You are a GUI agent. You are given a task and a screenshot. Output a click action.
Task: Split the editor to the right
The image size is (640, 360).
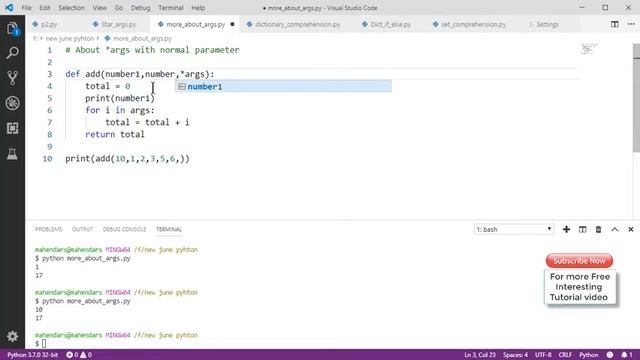coord(615,24)
